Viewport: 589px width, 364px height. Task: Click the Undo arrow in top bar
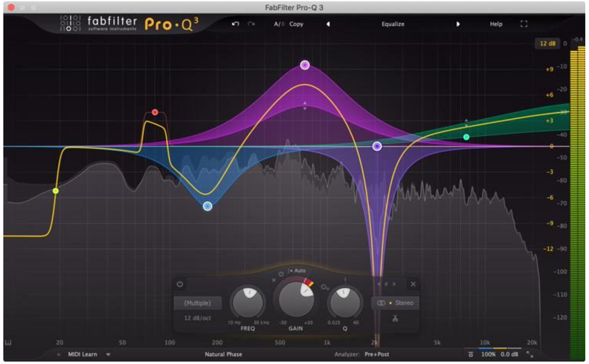click(235, 23)
